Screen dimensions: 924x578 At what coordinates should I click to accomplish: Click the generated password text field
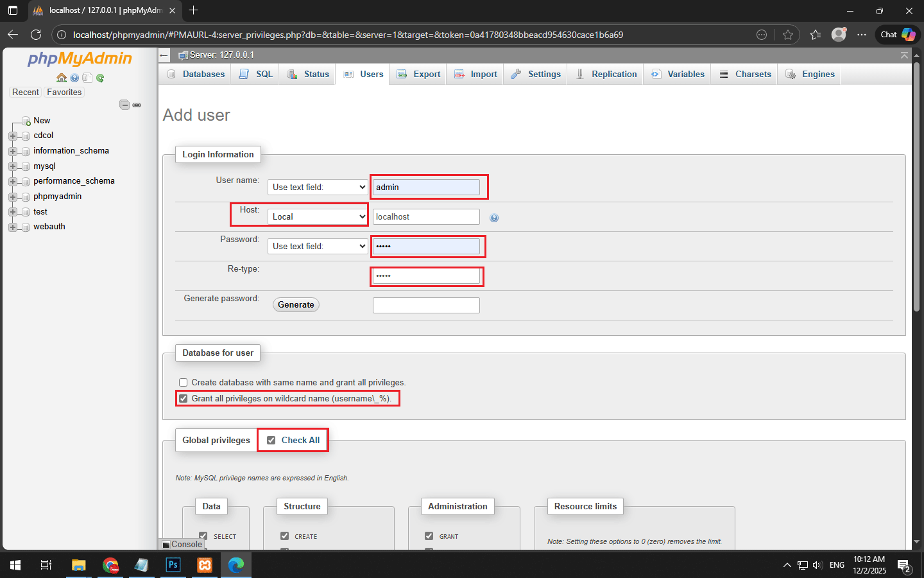point(426,306)
